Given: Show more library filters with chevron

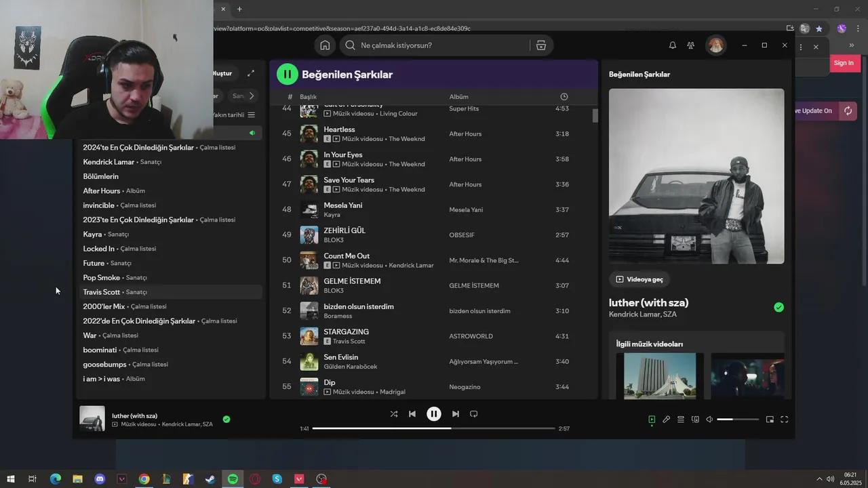Looking at the screenshot, I should (252, 96).
